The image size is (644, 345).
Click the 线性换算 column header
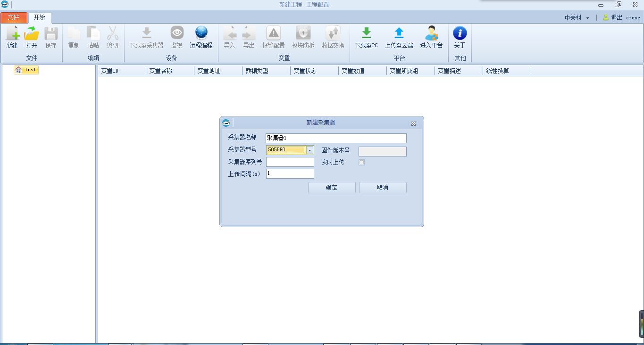(x=507, y=71)
